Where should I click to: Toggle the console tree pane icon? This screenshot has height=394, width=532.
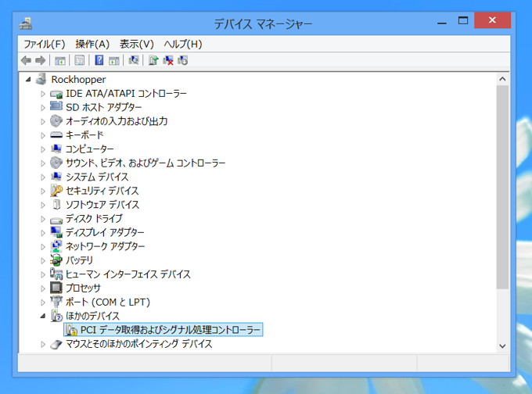coord(60,61)
